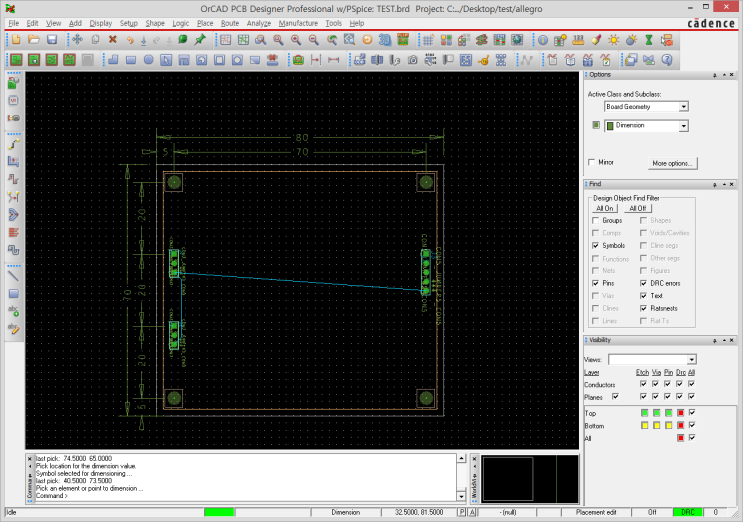Open the Route menu
The image size is (743, 522).
click(230, 22)
